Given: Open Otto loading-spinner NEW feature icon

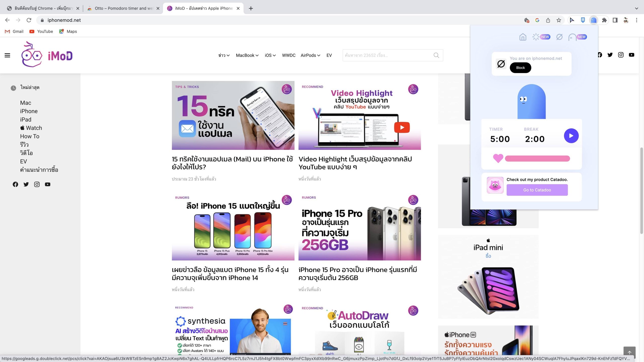Looking at the screenshot, I should click(536, 37).
